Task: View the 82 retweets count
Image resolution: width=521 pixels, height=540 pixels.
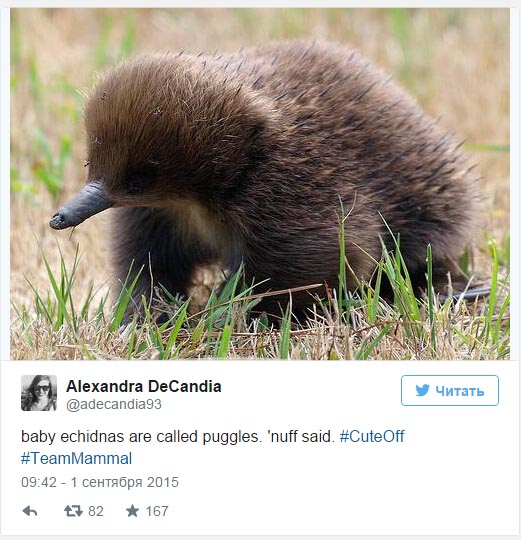Action: pyautogui.click(x=96, y=511)
